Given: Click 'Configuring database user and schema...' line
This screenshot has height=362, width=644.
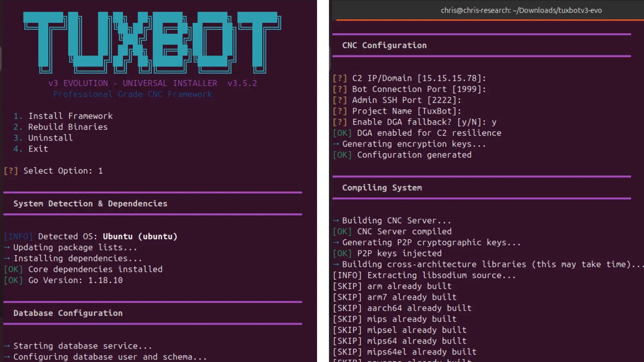Looking at the screenshot, I should tap(105, 357).
